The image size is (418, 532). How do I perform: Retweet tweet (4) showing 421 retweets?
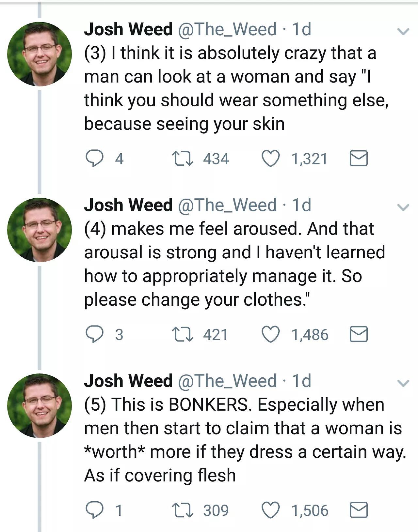pos(183,335)
